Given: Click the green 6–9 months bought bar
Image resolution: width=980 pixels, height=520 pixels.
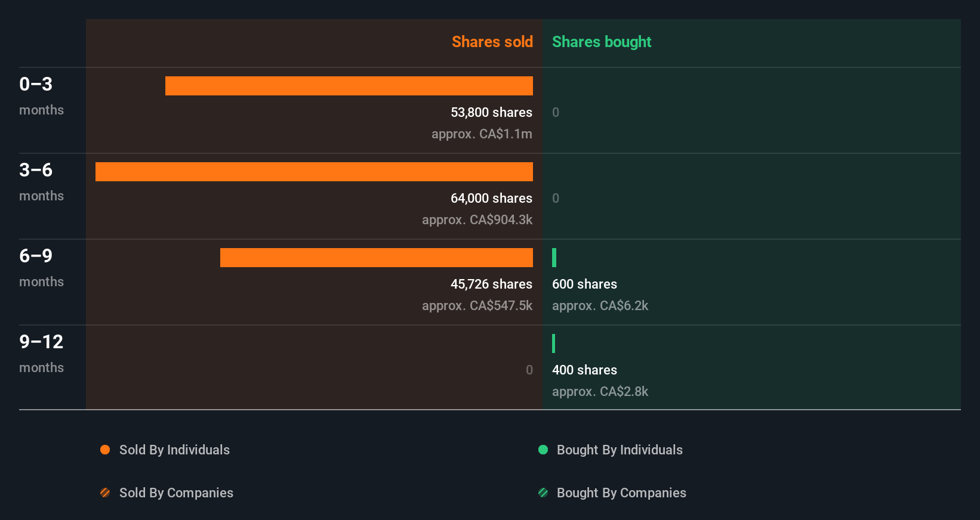Looking at the screenshot, I should point(554,258).
